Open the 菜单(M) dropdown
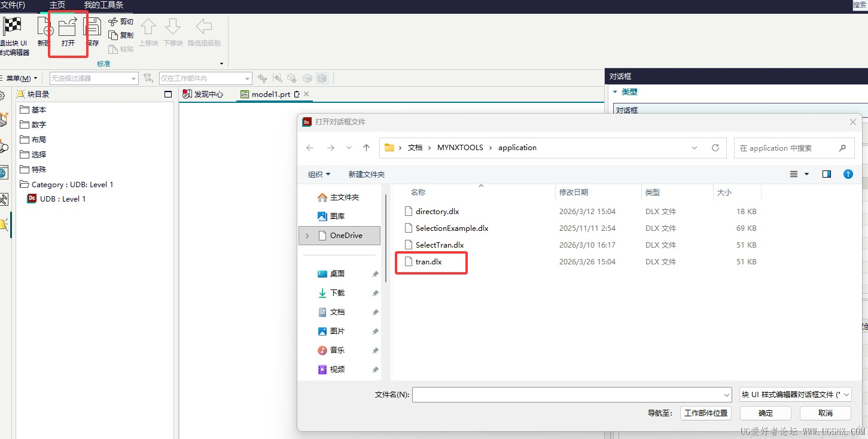868x439 pixels. tap(22, 78)
